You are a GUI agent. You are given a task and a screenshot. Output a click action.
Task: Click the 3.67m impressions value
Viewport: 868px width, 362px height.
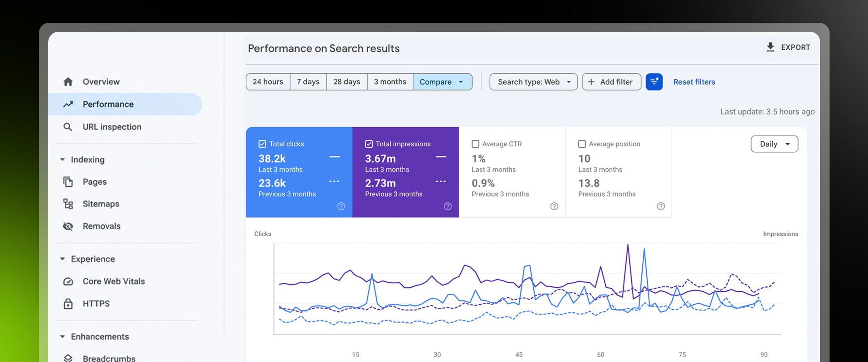[x=380, y=159]
